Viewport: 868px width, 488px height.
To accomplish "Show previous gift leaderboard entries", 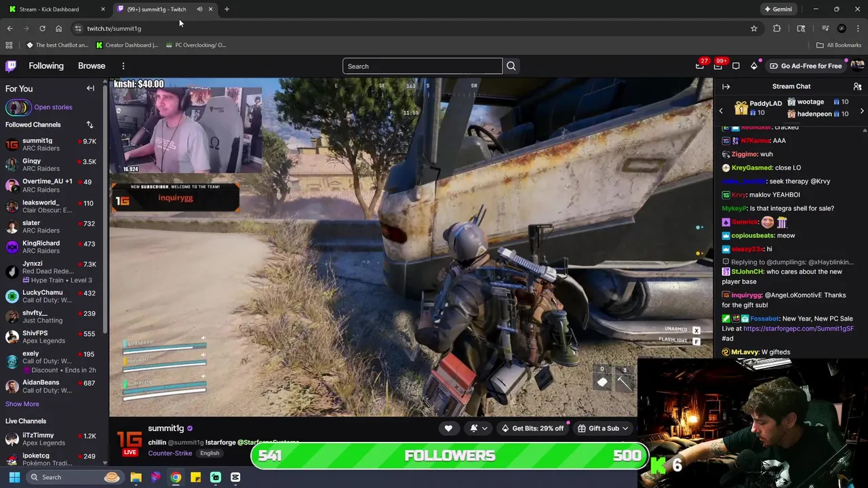I will click(x=721, y=110).
